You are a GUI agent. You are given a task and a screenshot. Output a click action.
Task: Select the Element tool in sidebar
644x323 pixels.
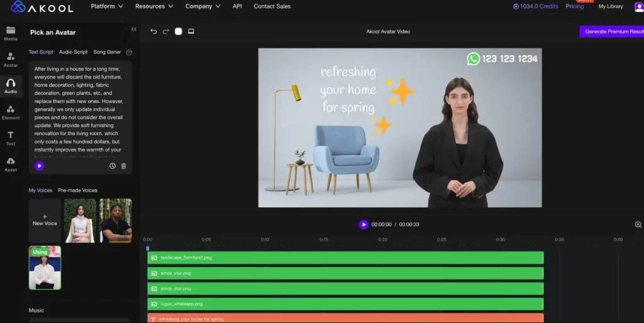11,112
